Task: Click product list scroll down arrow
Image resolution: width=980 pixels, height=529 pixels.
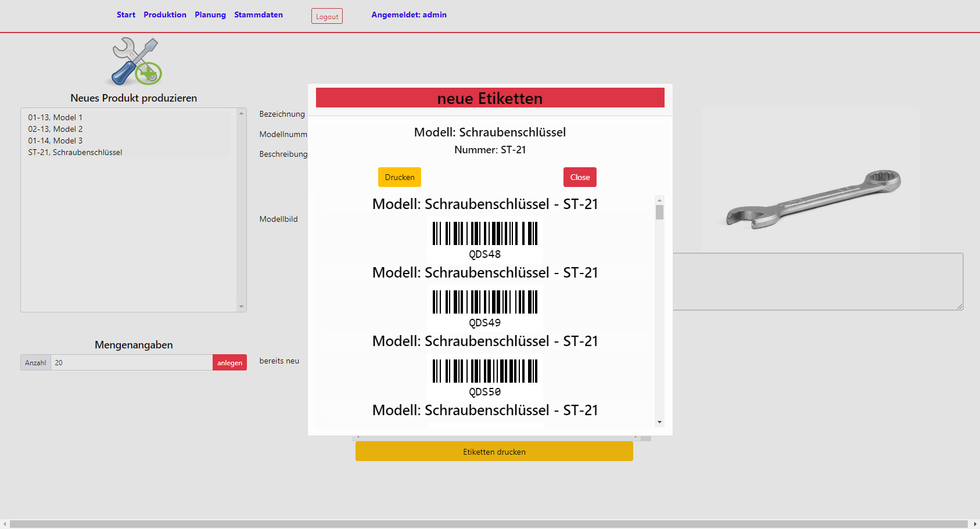Action: point(241,307)
